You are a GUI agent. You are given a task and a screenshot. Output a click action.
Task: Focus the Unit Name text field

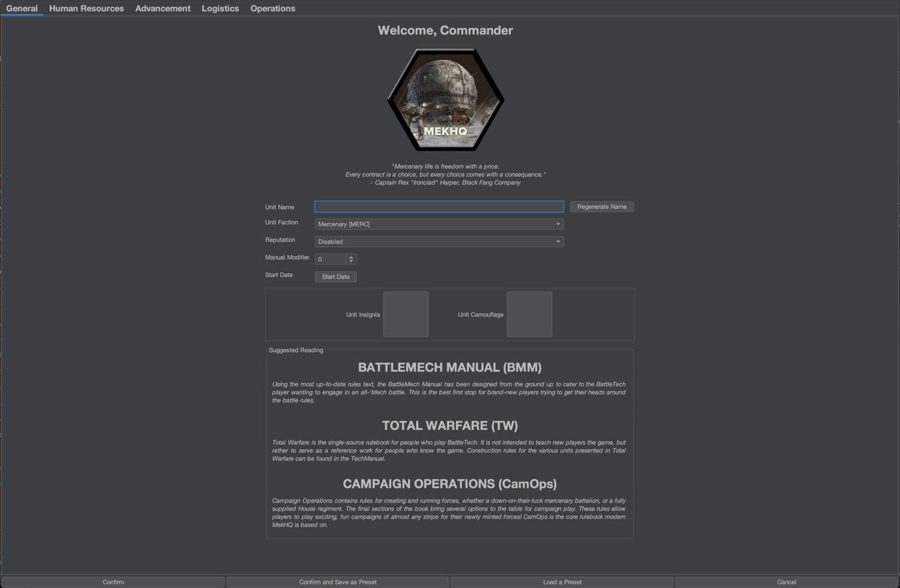[x=439, y=207]
